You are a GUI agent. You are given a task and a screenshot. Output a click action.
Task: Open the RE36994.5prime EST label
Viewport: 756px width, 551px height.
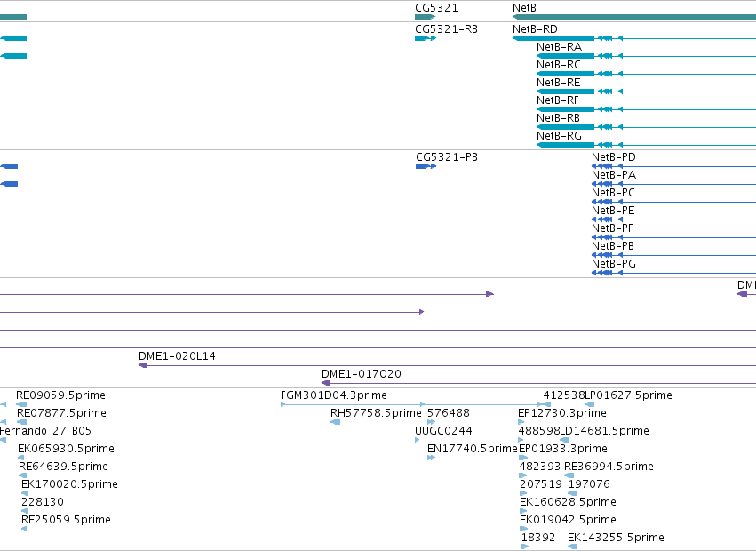[609, 467]
